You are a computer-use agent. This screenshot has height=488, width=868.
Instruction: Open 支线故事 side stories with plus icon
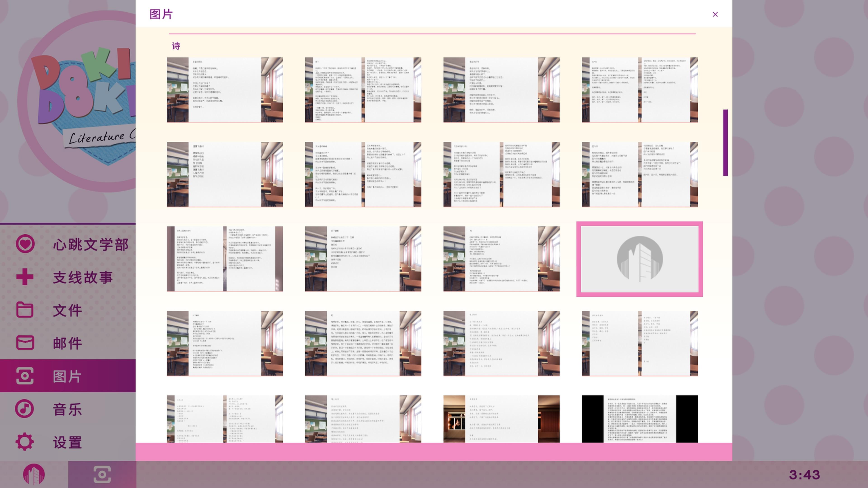tap(68, 277)
